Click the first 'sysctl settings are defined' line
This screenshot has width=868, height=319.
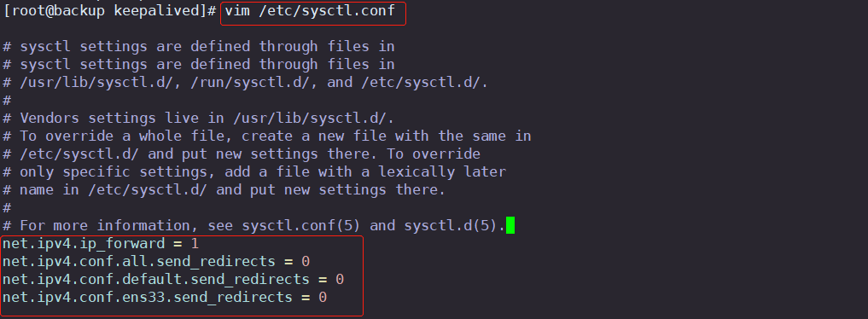[x=199, y=46]
